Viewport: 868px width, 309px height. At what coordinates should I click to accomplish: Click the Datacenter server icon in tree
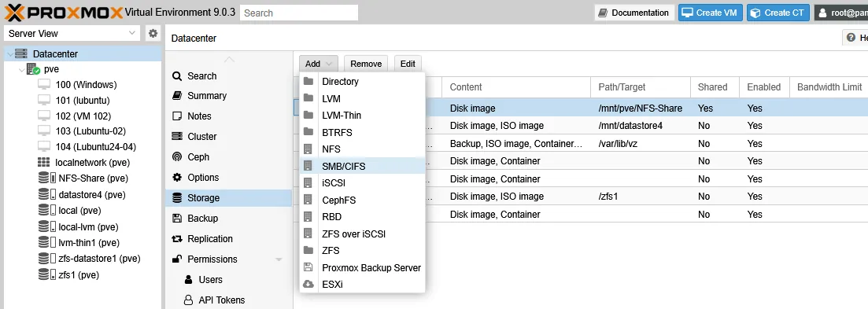tap(21, 53)
